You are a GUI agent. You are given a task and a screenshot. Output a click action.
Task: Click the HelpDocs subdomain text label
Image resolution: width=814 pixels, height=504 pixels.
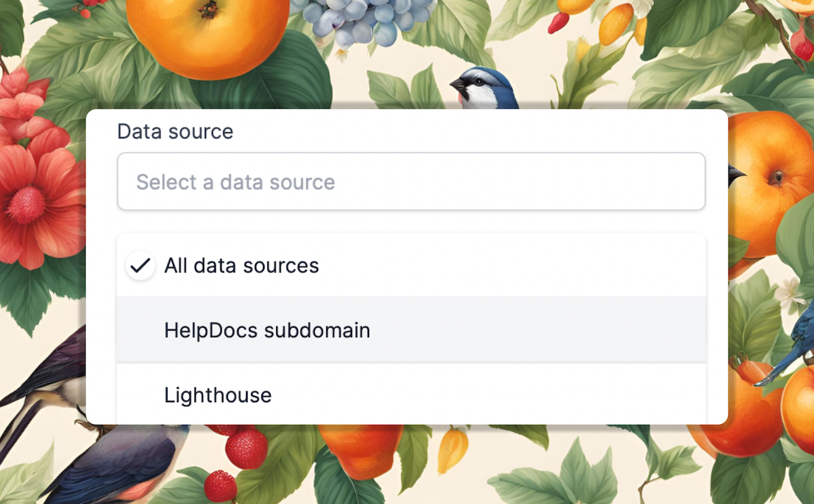tap(267, 330)
